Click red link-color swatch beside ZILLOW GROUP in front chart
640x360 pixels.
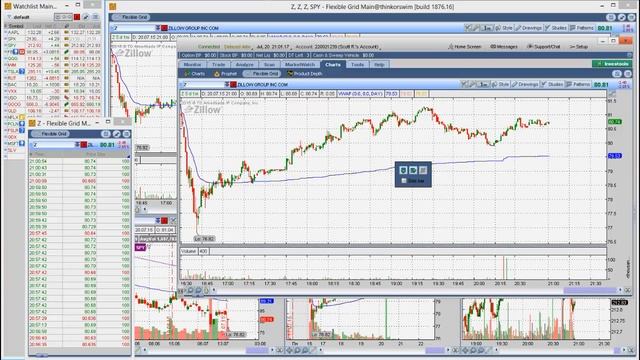[x=233, y=84]
